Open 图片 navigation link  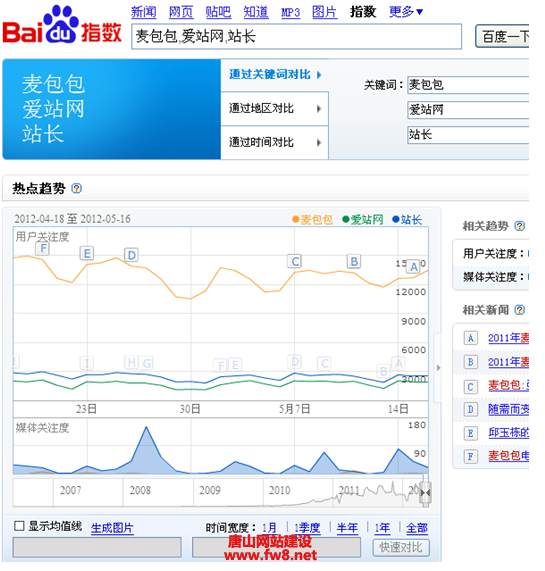tap(325, 12)
